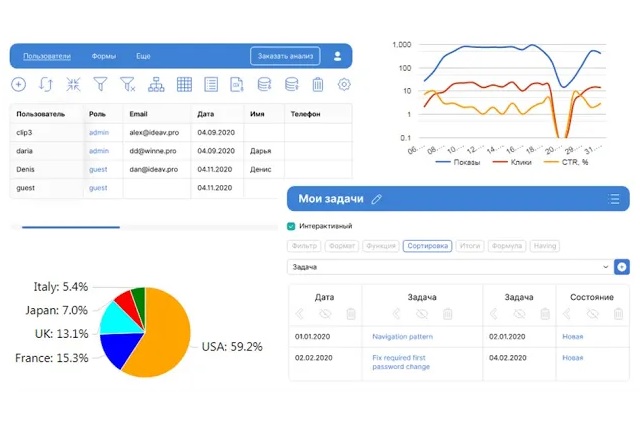Screen dimensions: 640x421
Task: Open settings gear icon in toolbar
Action: [x=345, y=85]
